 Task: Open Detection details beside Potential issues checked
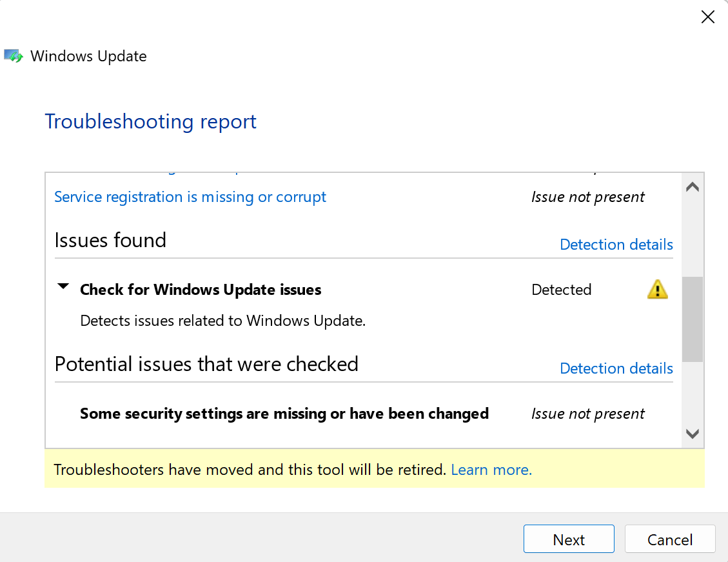coord(616,368)
